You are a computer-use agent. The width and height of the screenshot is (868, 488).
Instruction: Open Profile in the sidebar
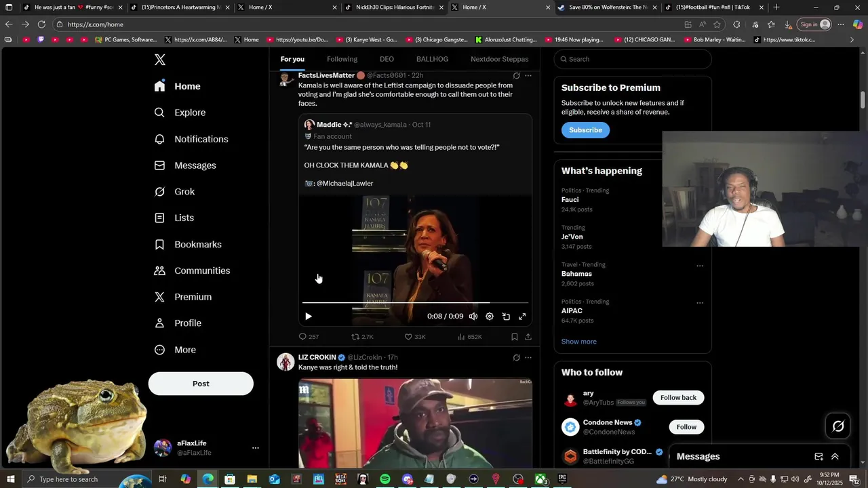pyautogui.click(x=178, y=323)
